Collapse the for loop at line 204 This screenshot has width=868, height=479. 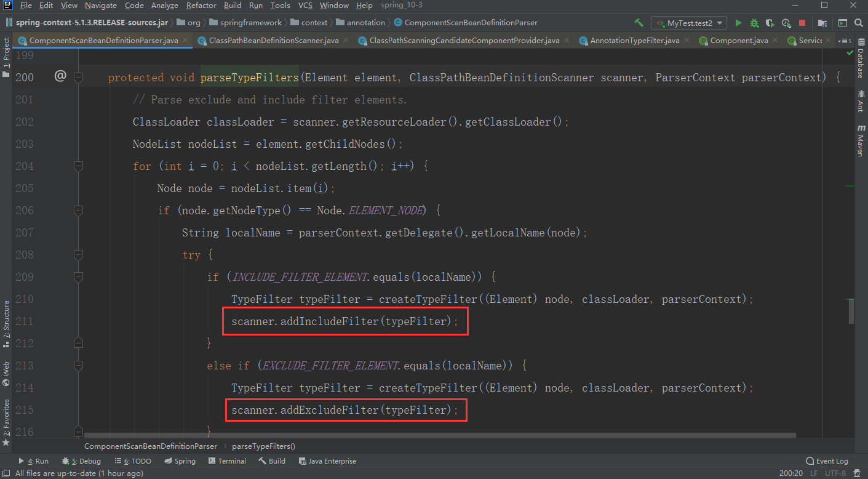[78, 166]
